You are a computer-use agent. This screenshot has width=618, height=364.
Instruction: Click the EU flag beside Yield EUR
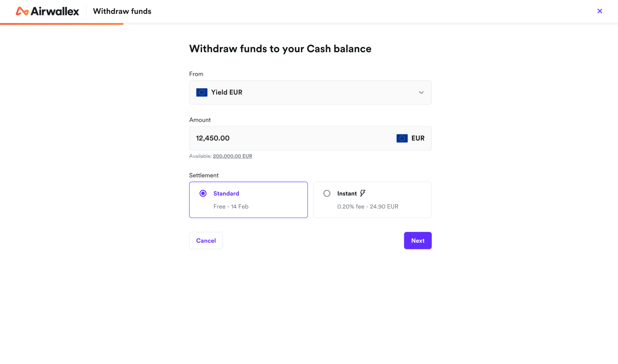point(202,92)
